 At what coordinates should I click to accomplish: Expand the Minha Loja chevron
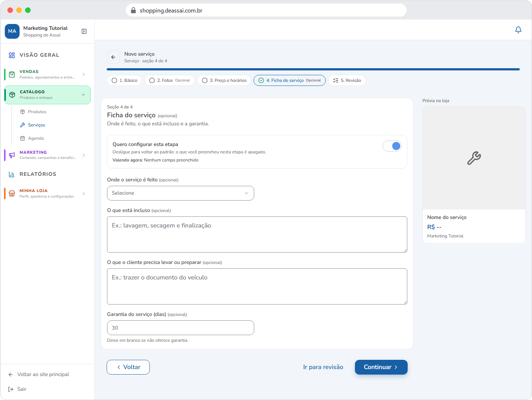point(84,194)
